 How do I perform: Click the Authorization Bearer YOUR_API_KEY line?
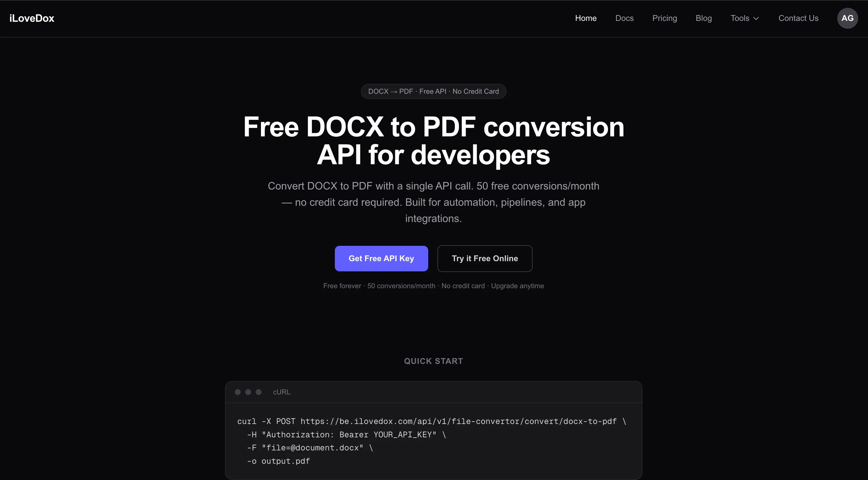[346, 434]
